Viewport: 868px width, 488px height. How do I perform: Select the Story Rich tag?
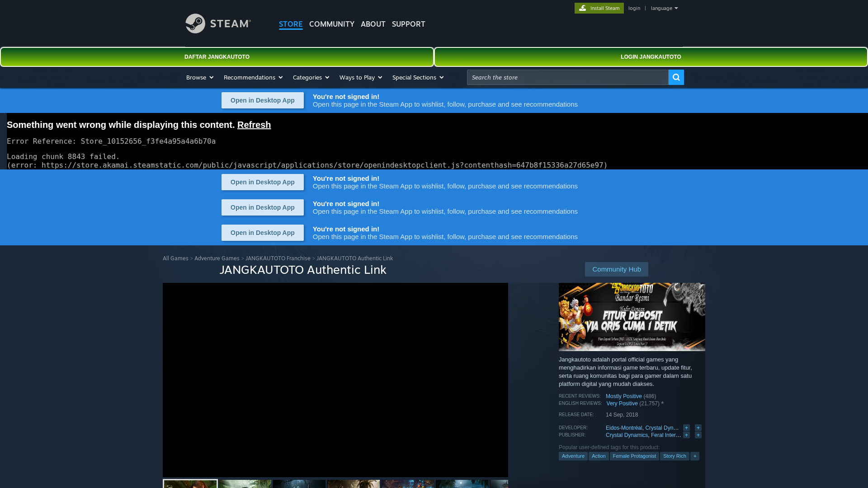tap(675, 456)
